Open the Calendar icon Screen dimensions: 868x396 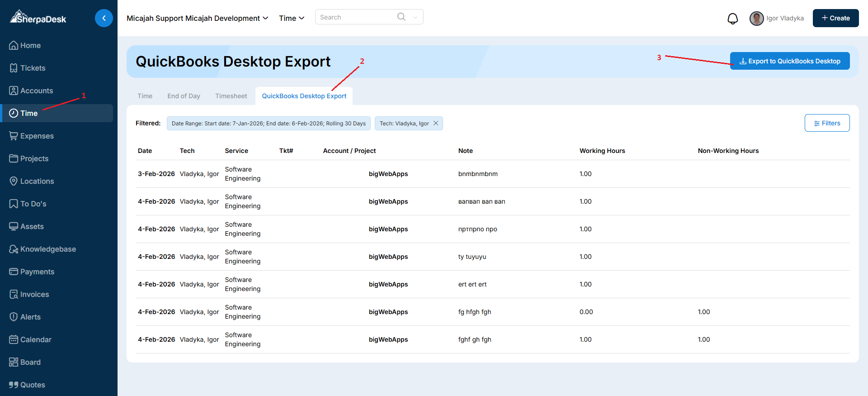pos(14,339)
